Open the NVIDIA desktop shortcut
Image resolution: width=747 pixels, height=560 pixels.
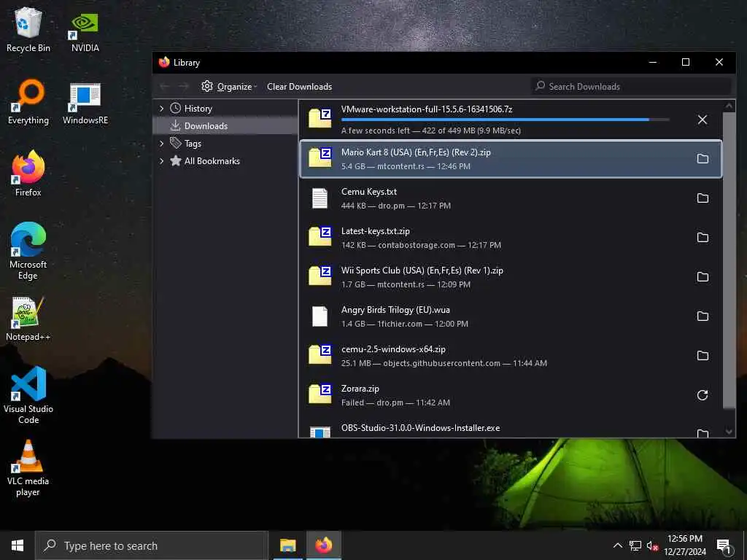pos(85,31)
